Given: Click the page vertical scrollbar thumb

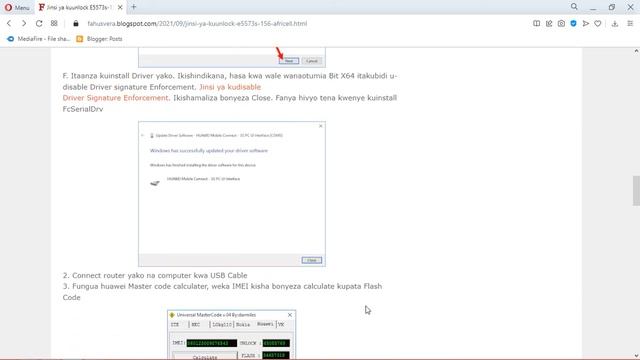Looking at the screenshot, I should click(x=636, y=191).
